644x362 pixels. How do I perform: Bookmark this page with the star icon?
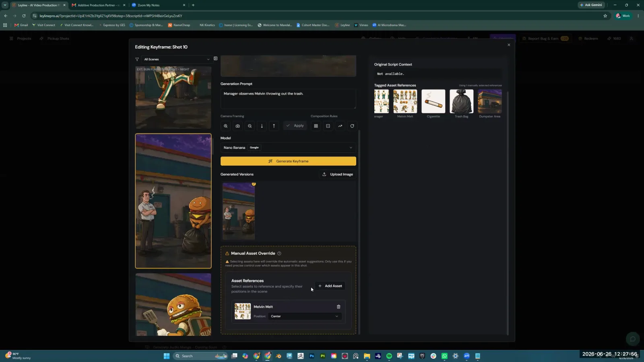605,16
